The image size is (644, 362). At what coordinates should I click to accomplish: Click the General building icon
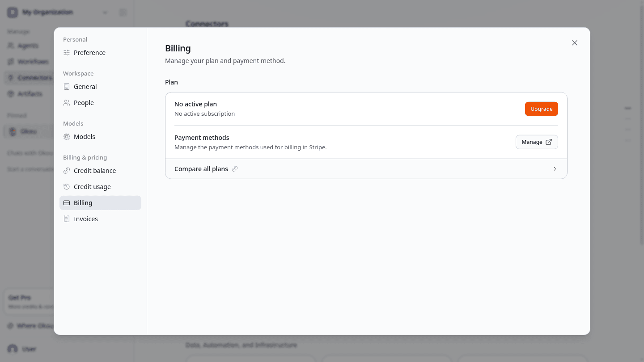tap(67, 87)
